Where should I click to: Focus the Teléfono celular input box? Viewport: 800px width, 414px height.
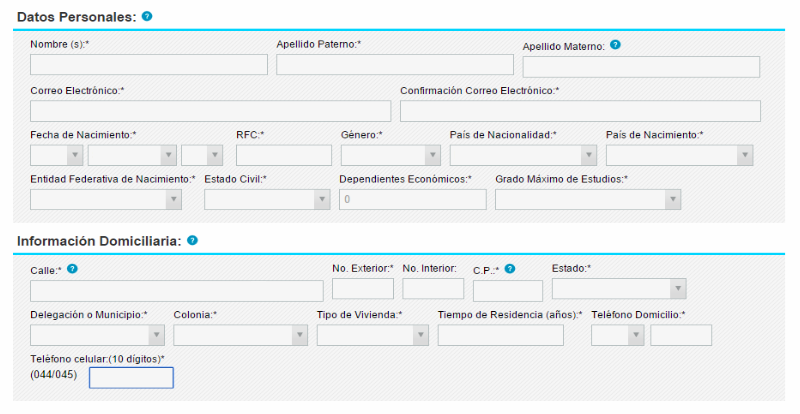131,378
